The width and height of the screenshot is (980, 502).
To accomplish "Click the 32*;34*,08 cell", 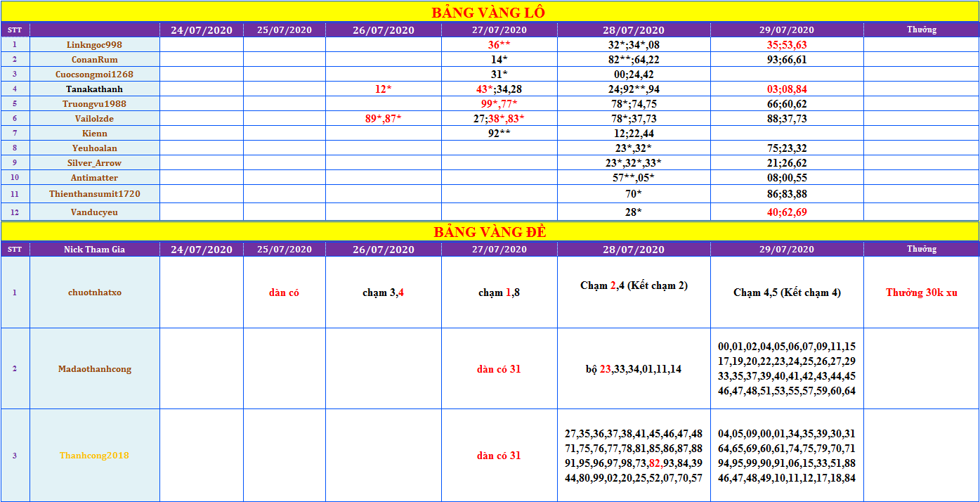I will (634, 44).
